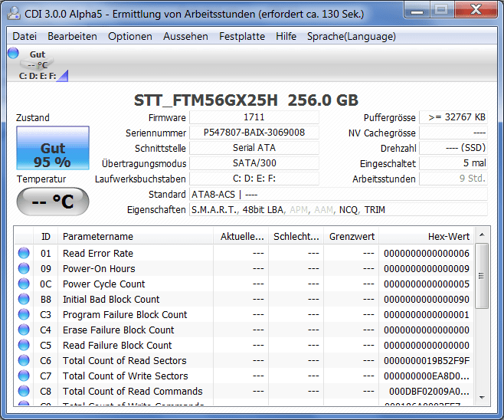Click the Parametername column header

(x=136, y=237)
